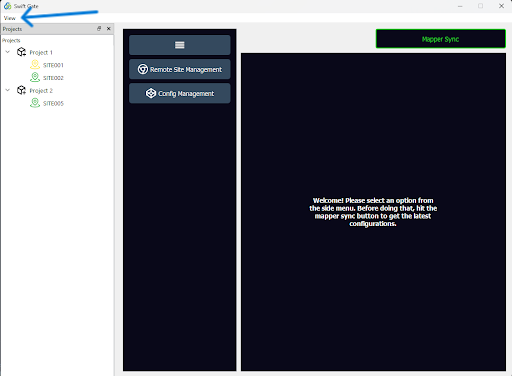Viewport: 512px width, 376px height.
Task: Open Remote Site Management
Action: tap(180, 69)
